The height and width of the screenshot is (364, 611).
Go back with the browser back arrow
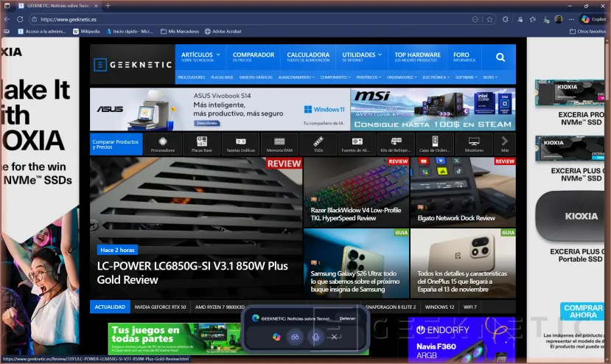(7, 19)
